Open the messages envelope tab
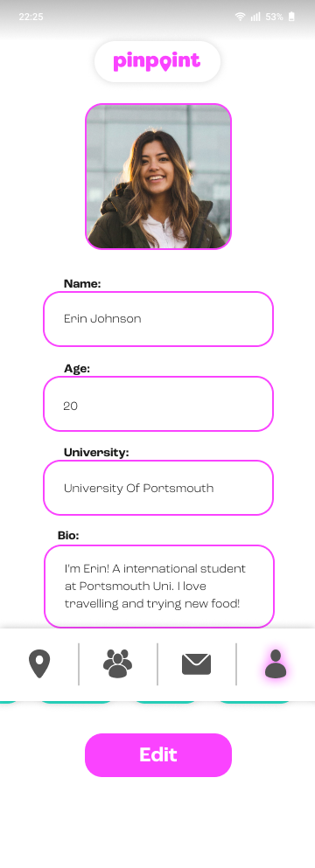This screenshot has width=315, height=868. [196, 663]
